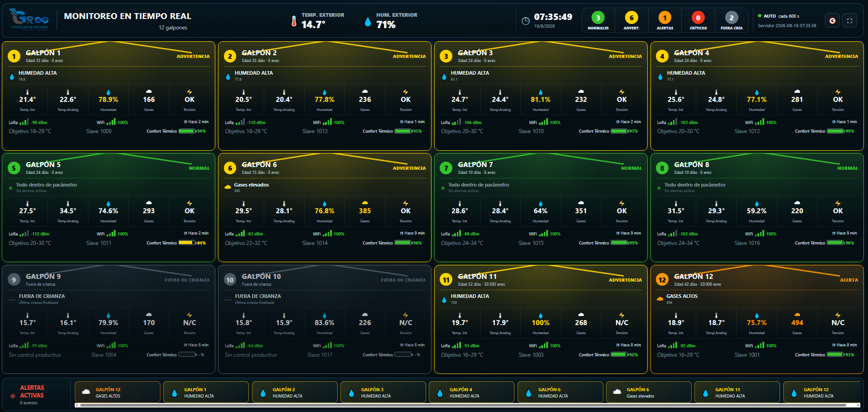Open the Galpón 1 Humedad Alta alert chip

pyautogui.click(x=206, y=392)
